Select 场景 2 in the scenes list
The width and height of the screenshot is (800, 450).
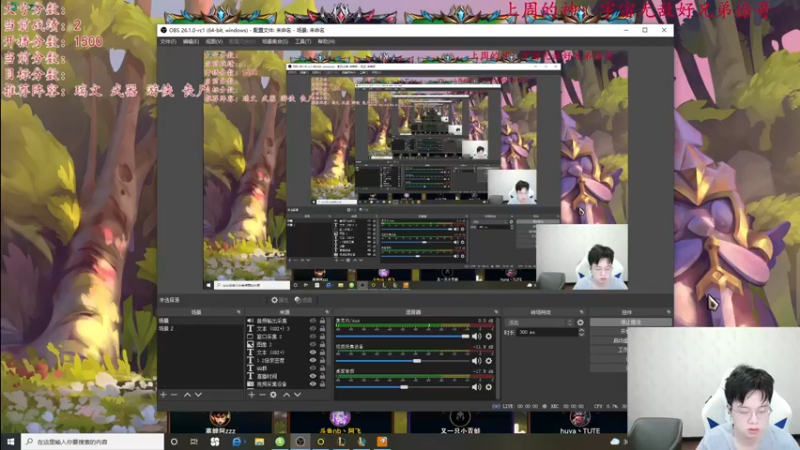pyautogui.click(x=200, y=329)
